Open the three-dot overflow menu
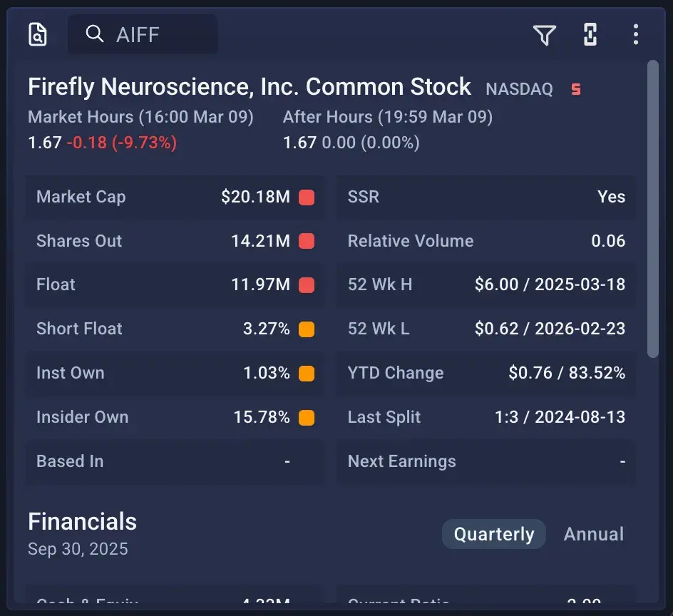 click(x=635, y=34)
